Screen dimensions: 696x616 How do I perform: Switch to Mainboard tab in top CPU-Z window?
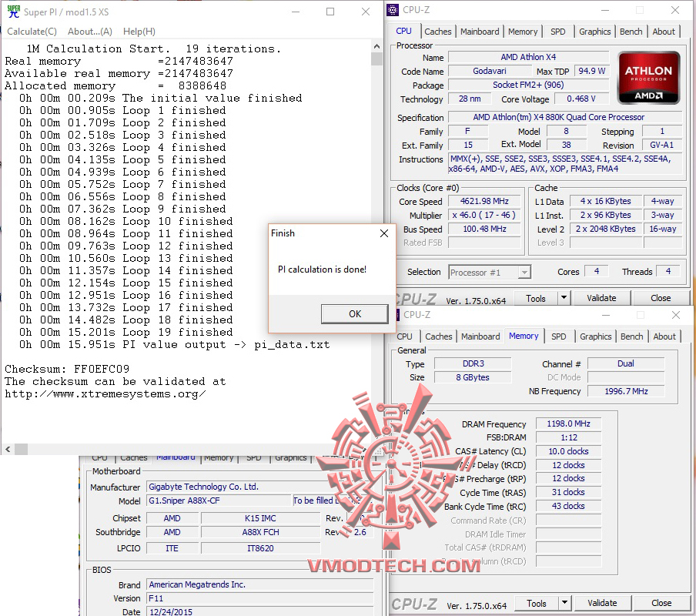[480, 32]
